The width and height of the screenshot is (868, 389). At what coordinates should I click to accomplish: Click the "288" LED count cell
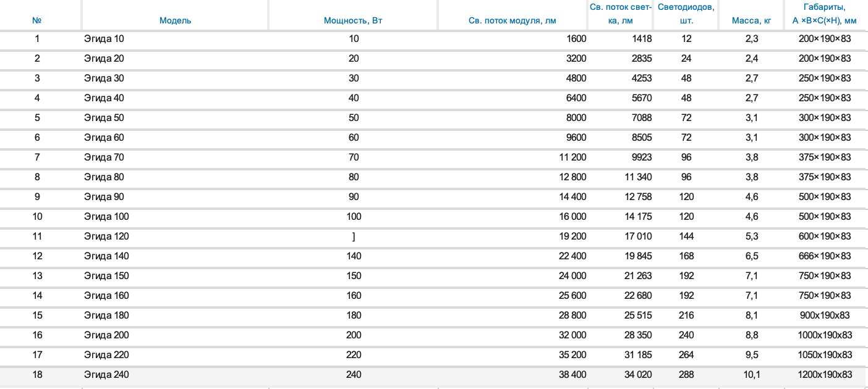pos(686,375)
